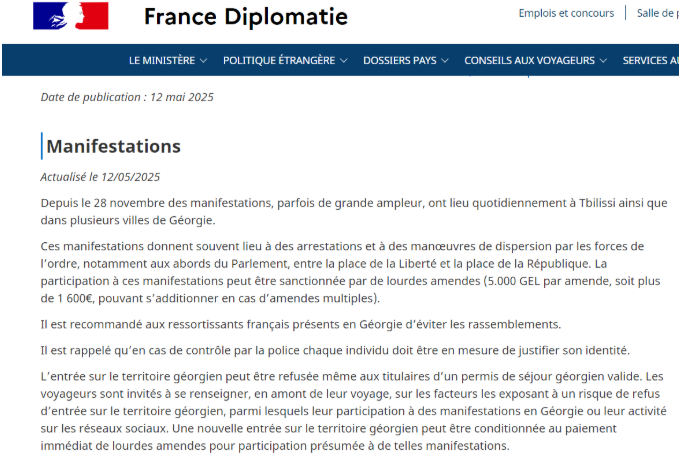Open the Emplois et concours link

point(566,13)
